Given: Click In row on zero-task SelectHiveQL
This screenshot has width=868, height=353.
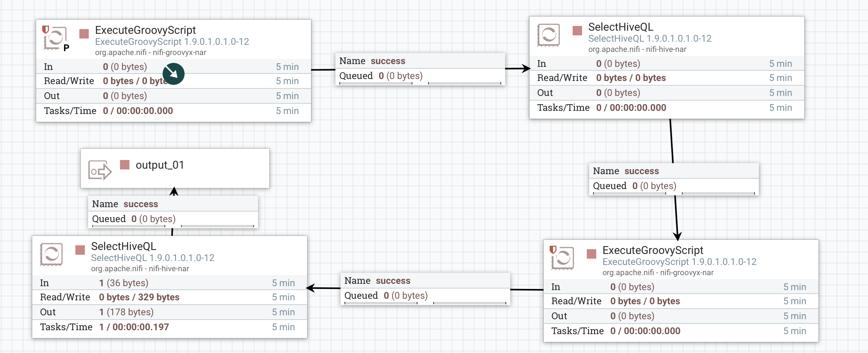Looking at the screenshot, I should coord(667,64).
